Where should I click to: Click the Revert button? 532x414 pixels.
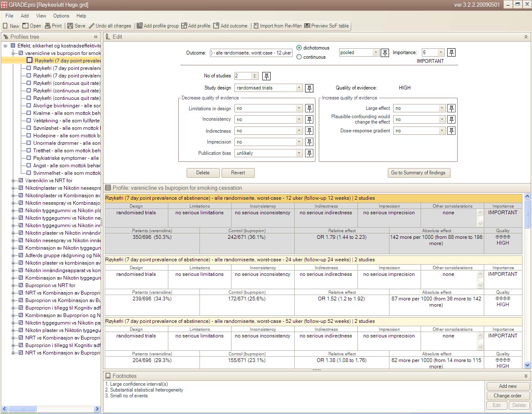tap(238, 173)
